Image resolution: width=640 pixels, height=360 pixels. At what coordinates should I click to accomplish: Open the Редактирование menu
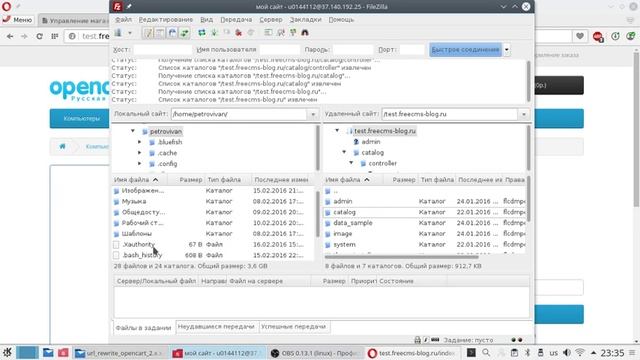[166, 20]
